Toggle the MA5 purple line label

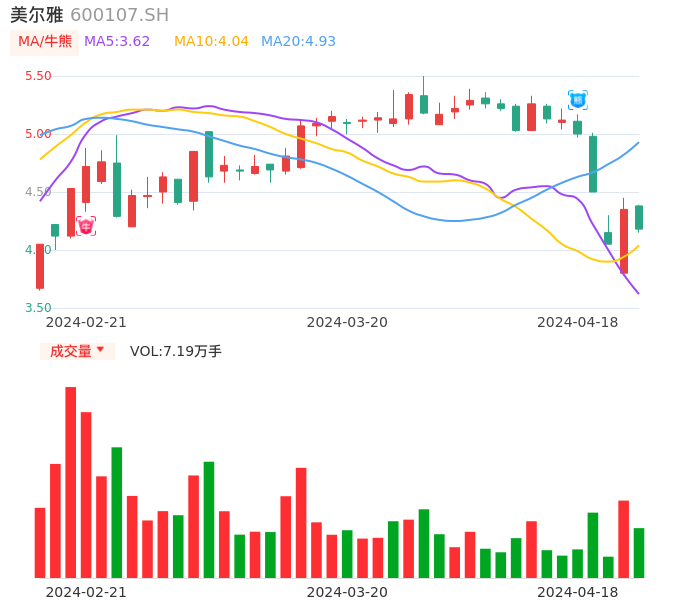(x=117, y=42)
